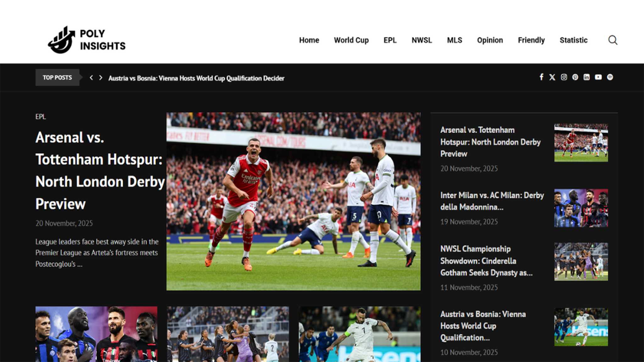Open the World Cup menu item
Screen dimensions: 644x362
(x=351, y=40)
